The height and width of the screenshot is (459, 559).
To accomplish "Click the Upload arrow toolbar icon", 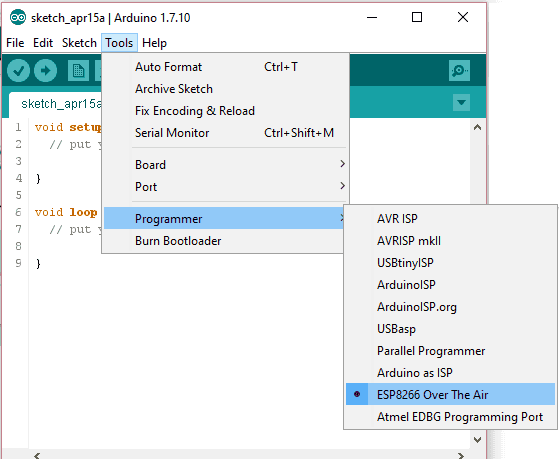I will click(45, 71).
